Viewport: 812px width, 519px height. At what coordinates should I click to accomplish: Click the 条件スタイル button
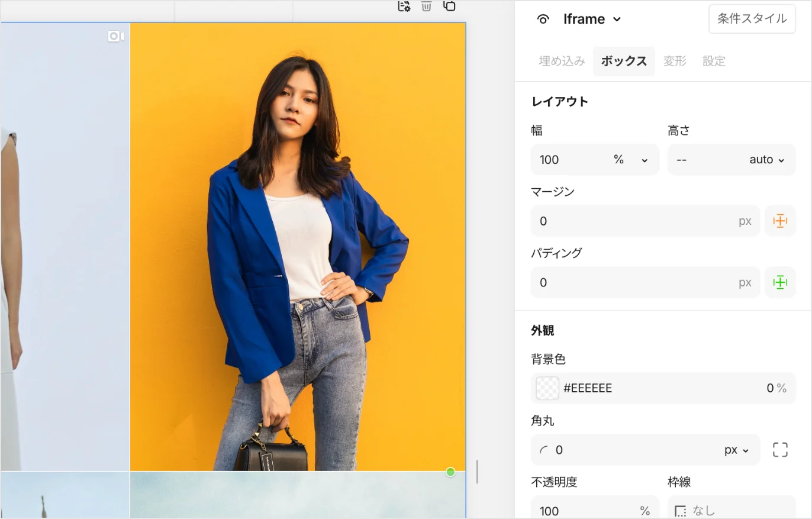[752, 18]
